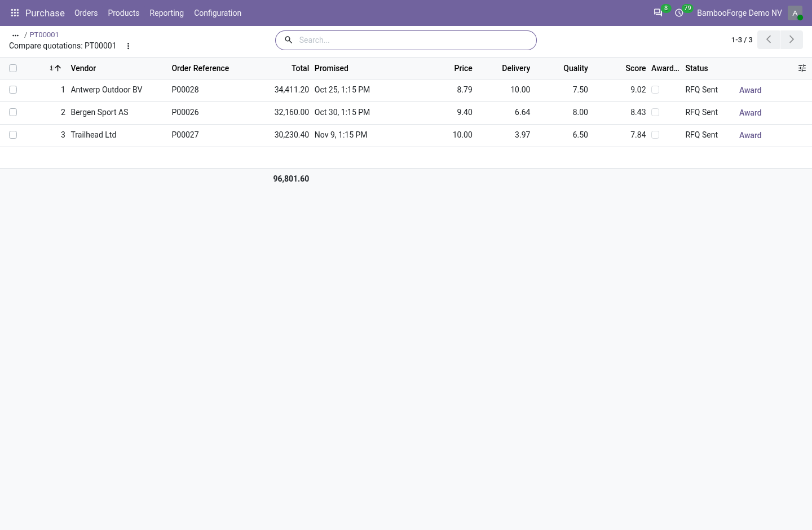Image resolution: width=812 pixels, height=530 pixels.
Task: Go back to PT00001 breadcrumb
Action: pos(44,35)
